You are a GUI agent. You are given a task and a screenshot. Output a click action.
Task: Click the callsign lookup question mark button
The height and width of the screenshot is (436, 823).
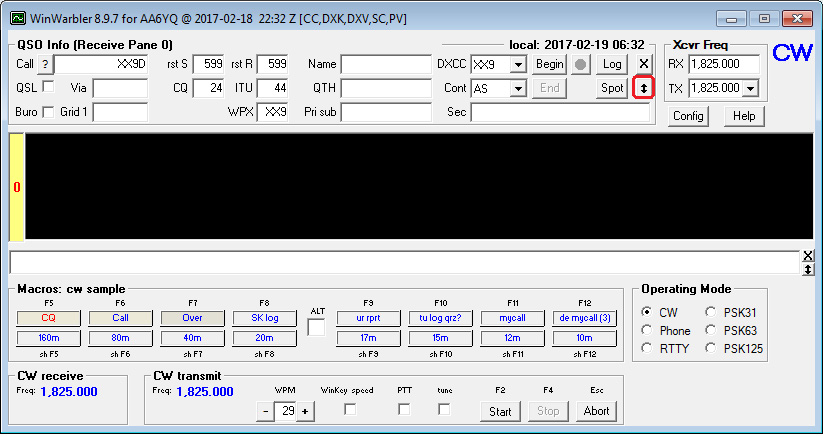click(x=45, y=65)
